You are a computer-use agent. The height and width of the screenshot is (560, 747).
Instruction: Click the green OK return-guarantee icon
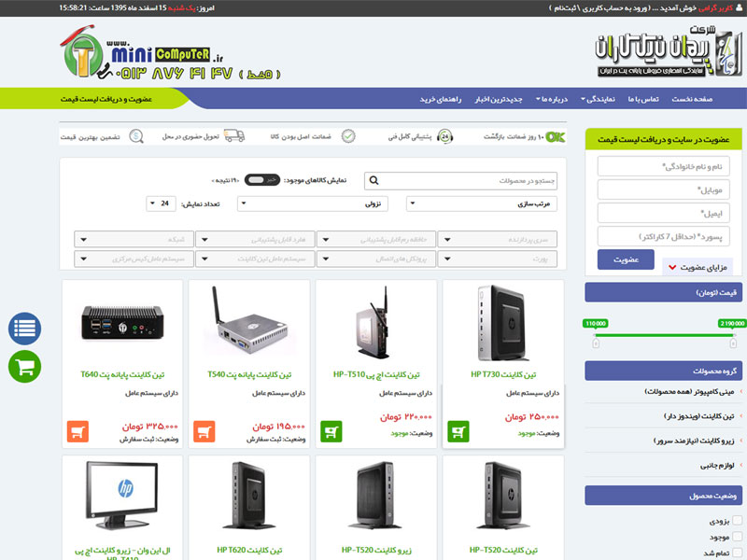point(556,137)
